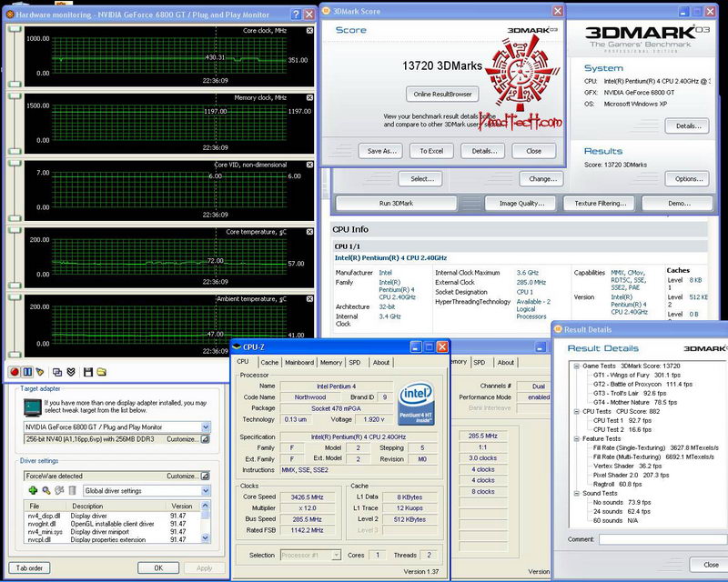Switch to the Mainboard tab in CPU-Z
Screen dimensions: 728x582
click(x=299, y=363)
